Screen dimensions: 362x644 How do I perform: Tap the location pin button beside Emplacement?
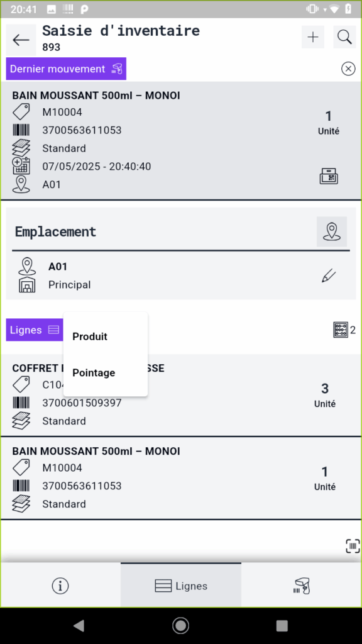(x=332, y=231)
